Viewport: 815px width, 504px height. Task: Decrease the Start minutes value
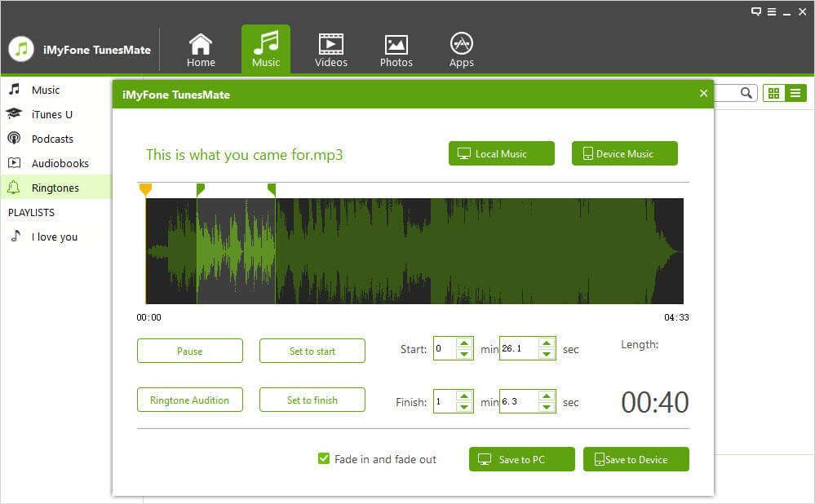[x=464, y=355]
